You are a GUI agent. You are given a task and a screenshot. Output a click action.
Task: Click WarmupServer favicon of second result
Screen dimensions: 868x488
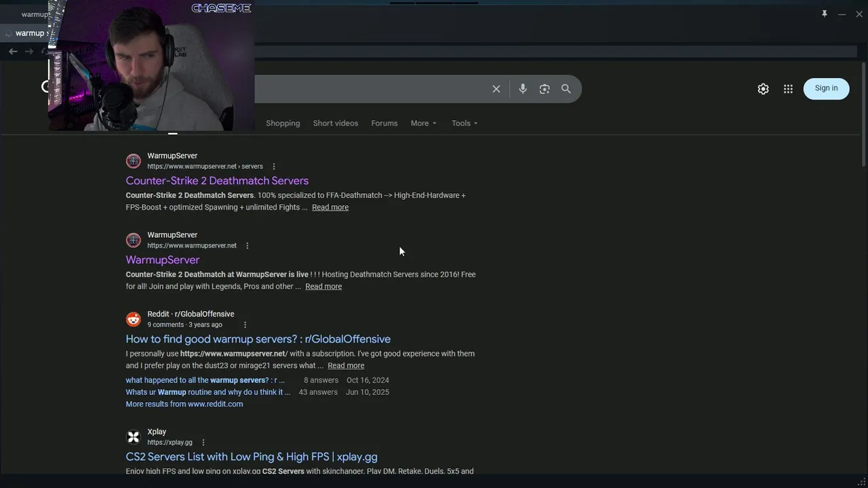pyautogui.click(x=134, y=241)
